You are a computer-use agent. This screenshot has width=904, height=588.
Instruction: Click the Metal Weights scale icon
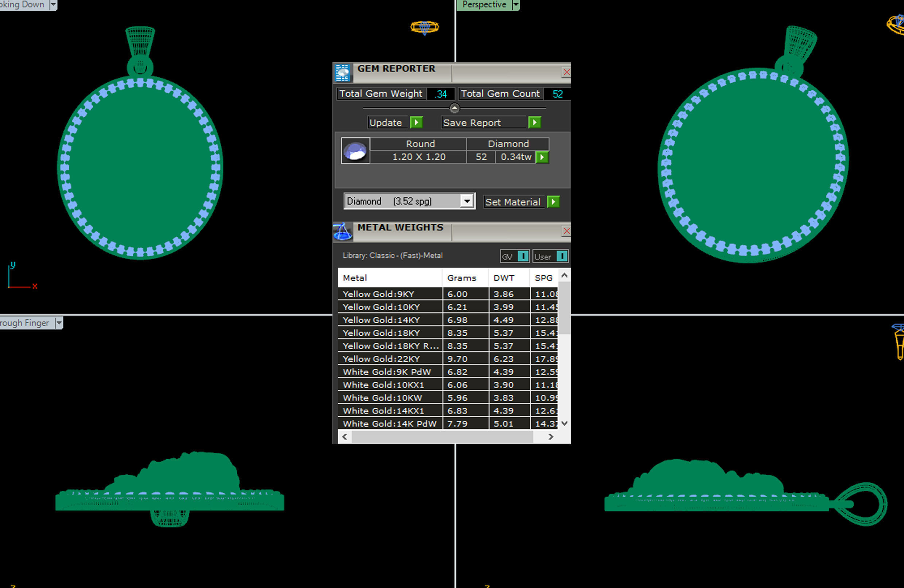[x=342, y=232]
